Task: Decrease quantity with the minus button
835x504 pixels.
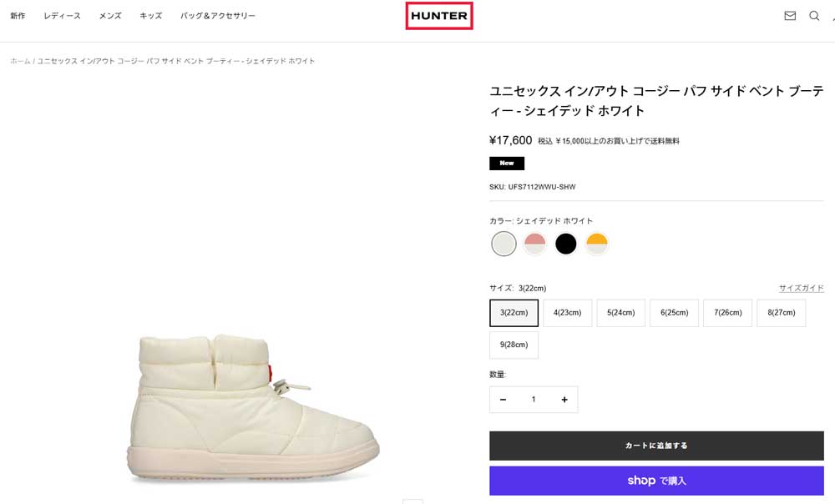Action: pos(503,400)
